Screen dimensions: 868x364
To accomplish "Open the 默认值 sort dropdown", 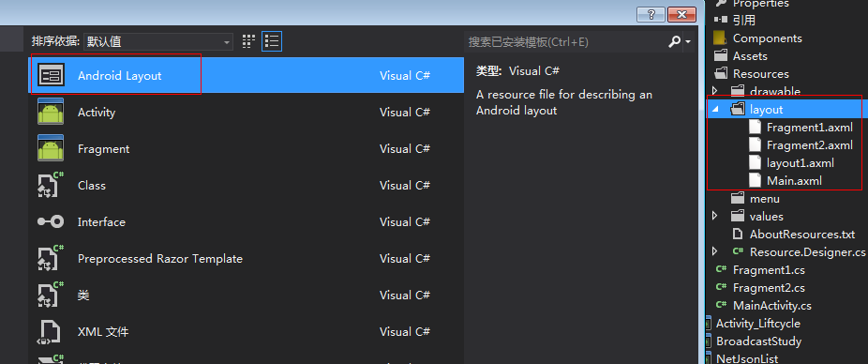I will click(x=157, y=41).
